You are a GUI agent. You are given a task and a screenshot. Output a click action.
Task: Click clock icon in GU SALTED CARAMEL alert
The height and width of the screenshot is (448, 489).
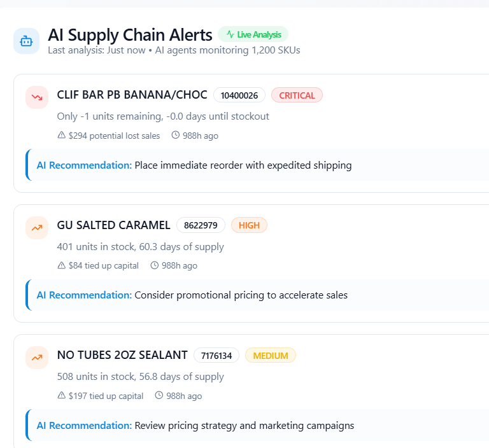[x=154, y=265]
